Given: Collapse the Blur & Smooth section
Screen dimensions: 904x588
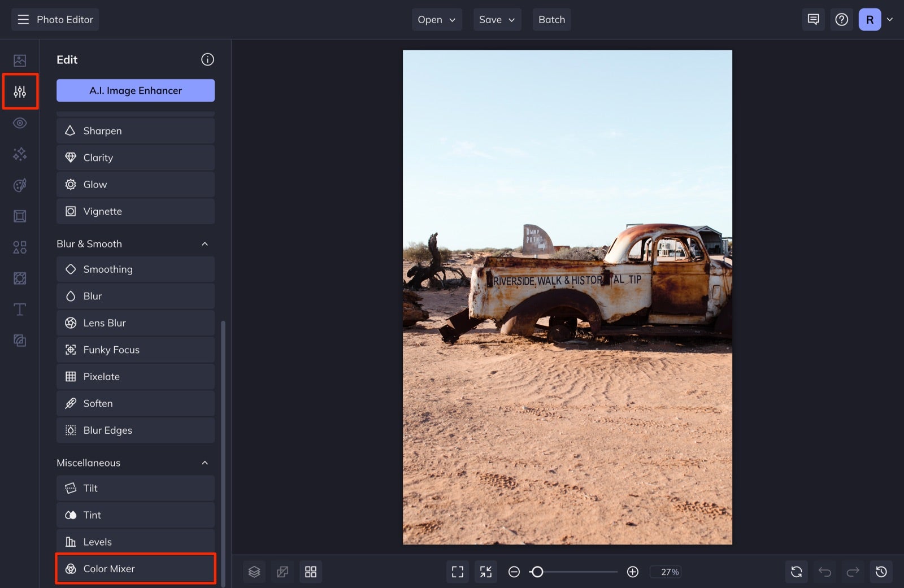Looking at the screenshot, I should point(205,243).
